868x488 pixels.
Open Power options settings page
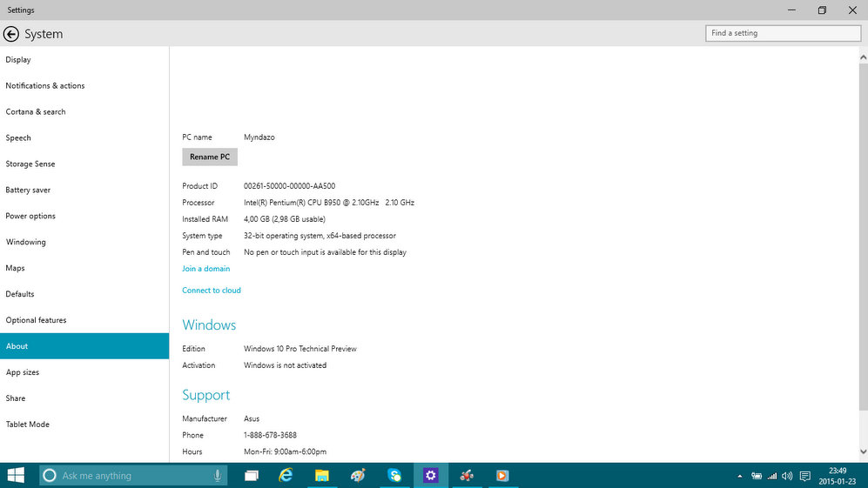coord(30,216)
